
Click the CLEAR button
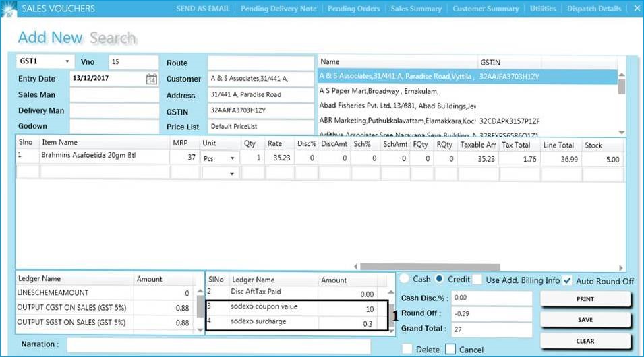[x=585, y=341]
